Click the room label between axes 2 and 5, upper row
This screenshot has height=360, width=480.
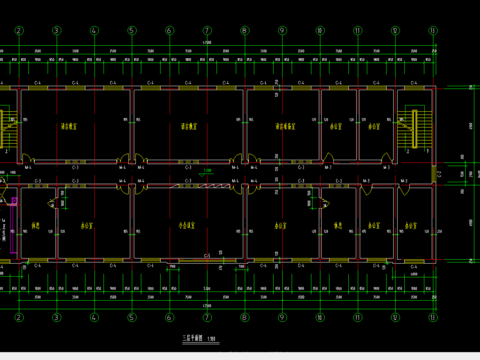pos(69,126)
